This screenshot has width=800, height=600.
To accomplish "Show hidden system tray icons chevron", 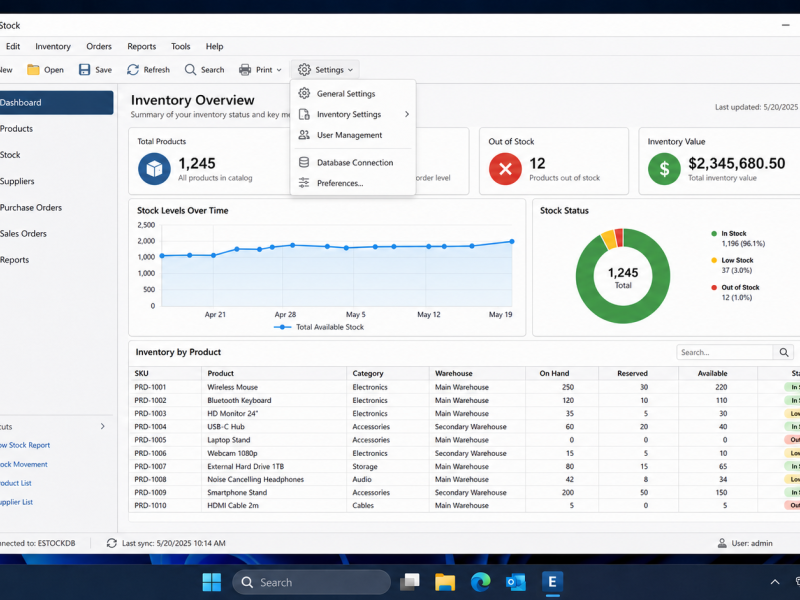I will tap(774, 582).
